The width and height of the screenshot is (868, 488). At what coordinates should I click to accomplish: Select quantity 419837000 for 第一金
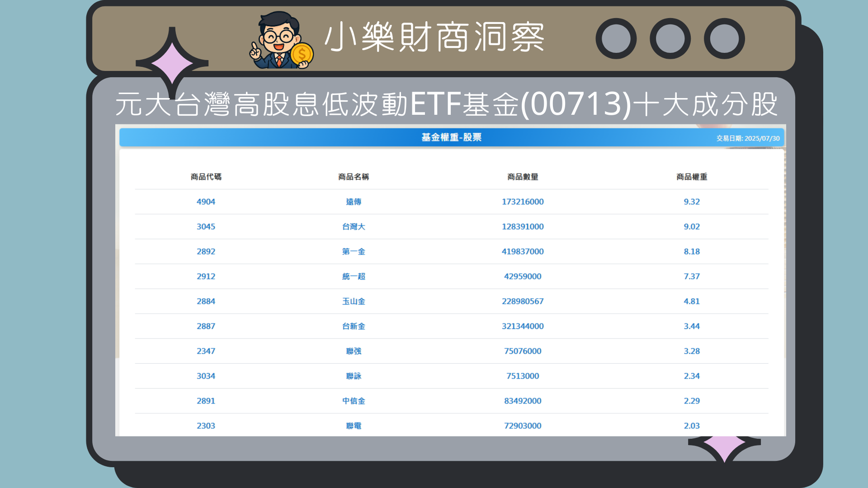523,251
